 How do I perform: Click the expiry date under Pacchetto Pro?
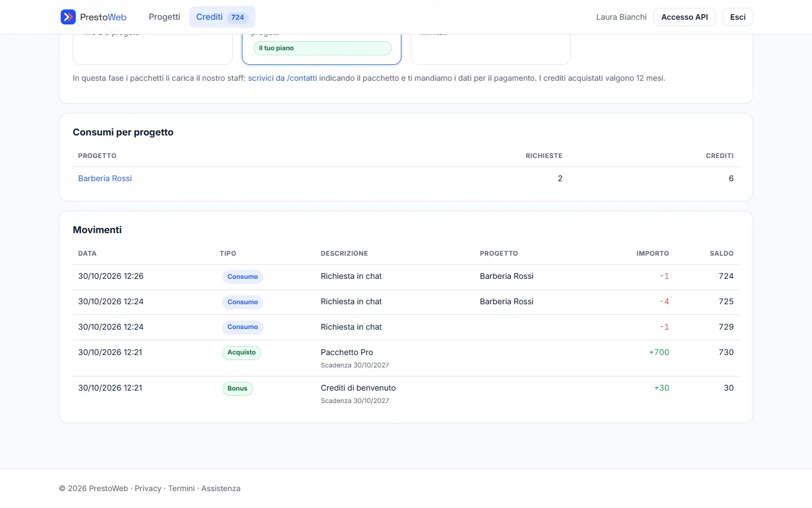click(355, 365)
